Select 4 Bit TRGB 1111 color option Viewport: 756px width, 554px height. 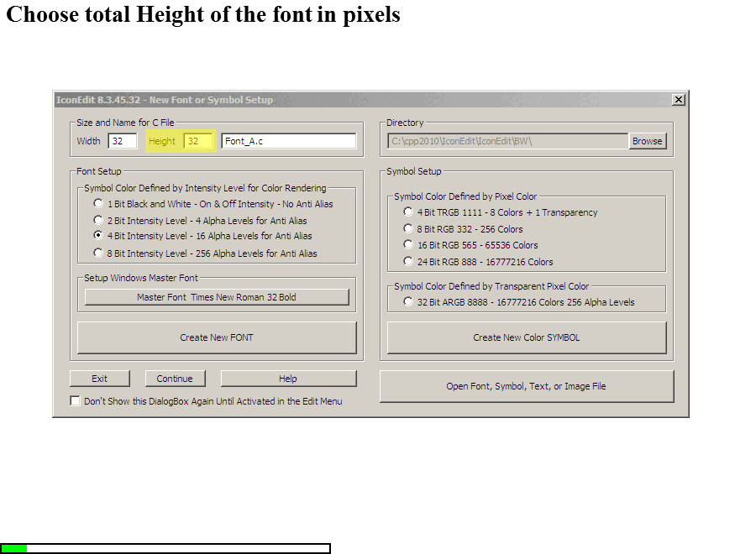(407, 212)
